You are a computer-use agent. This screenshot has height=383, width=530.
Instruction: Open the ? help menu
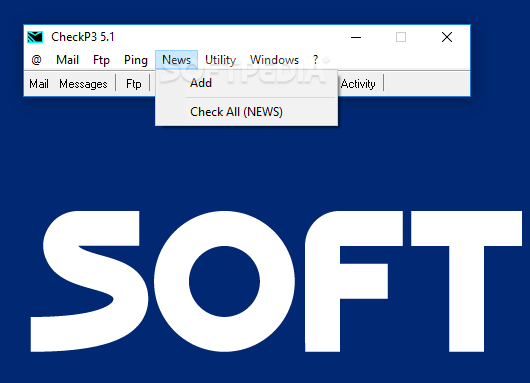coord(315,60)
